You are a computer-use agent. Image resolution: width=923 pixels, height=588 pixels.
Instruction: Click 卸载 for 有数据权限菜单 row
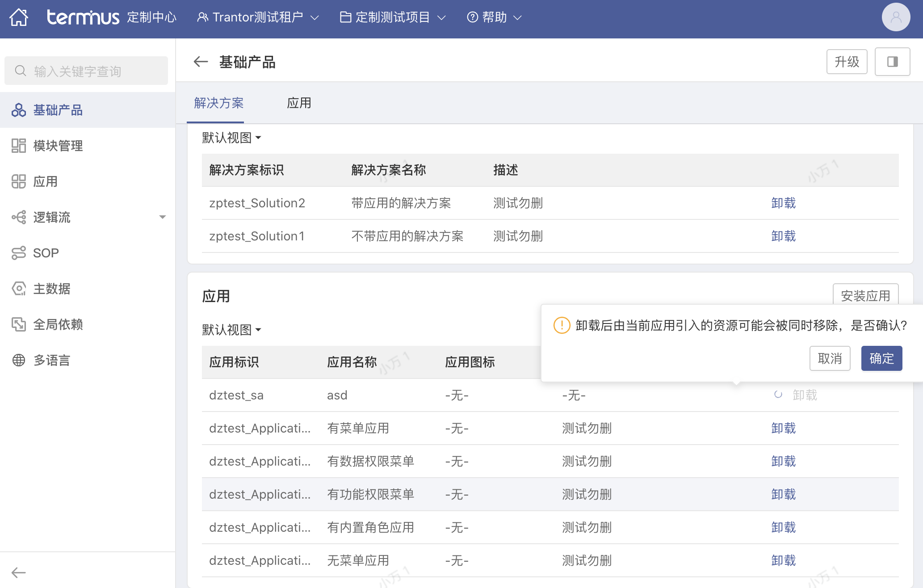point(783,461)
